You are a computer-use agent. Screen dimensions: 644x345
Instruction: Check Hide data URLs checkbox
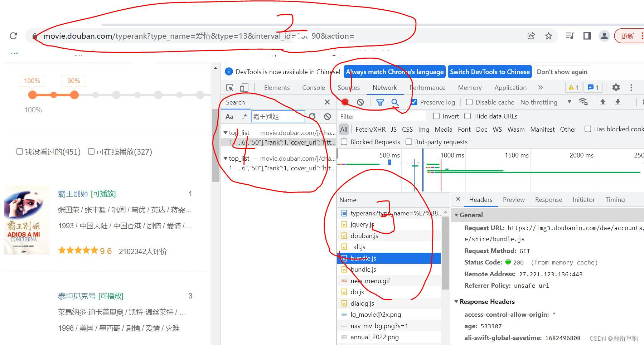468,116
